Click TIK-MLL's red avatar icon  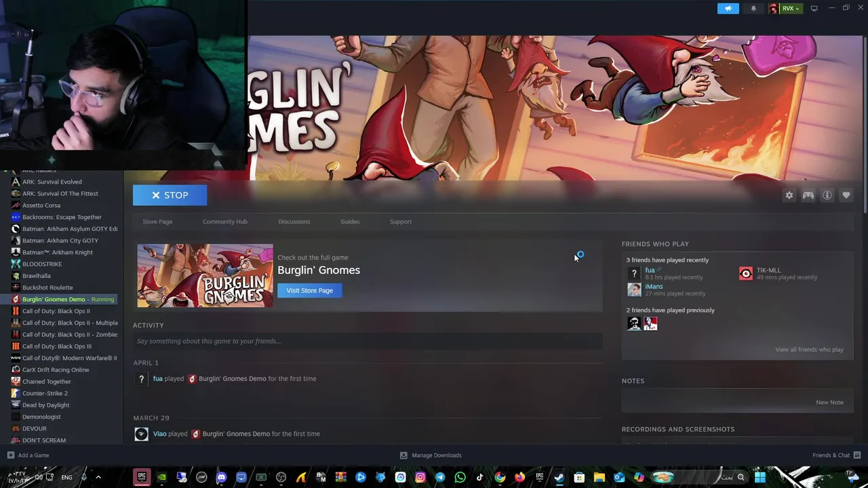click(745, 273)
